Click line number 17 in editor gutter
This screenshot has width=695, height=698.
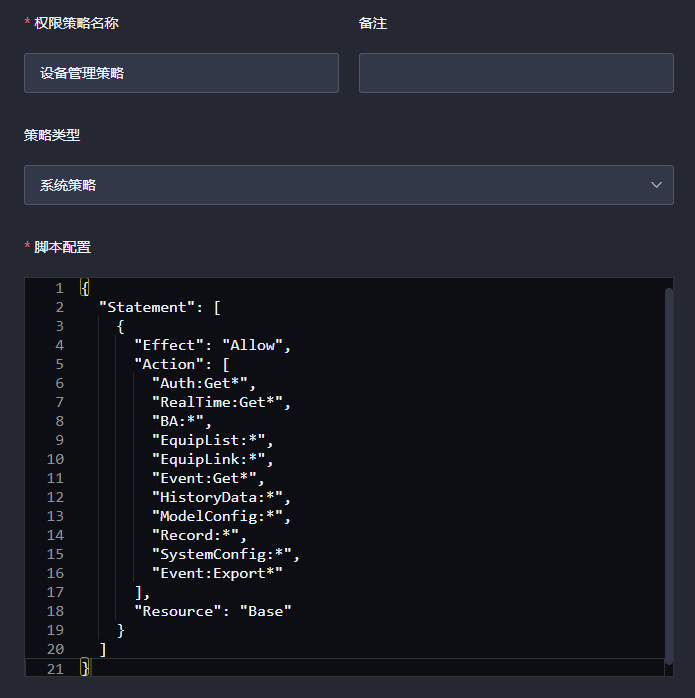coord(55,592)
